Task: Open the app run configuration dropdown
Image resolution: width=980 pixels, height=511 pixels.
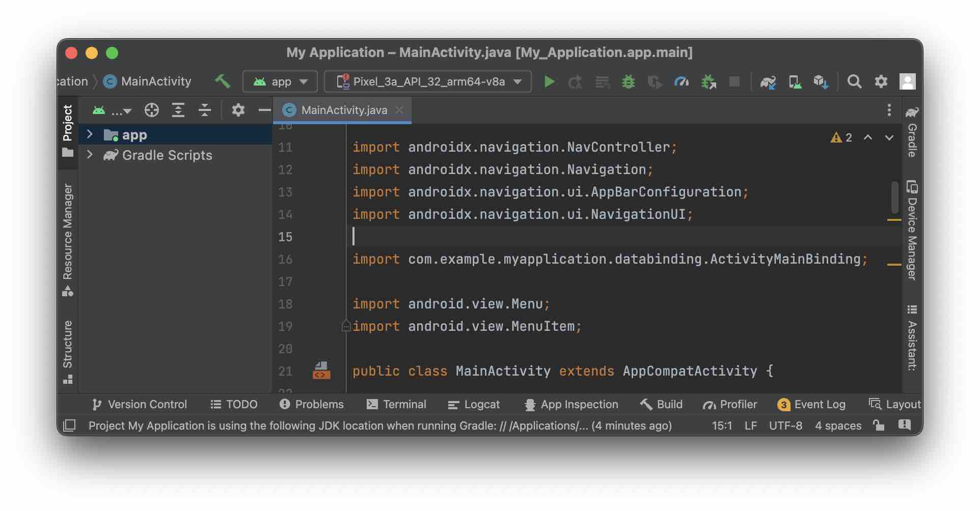Action: (x=280, y=81)
